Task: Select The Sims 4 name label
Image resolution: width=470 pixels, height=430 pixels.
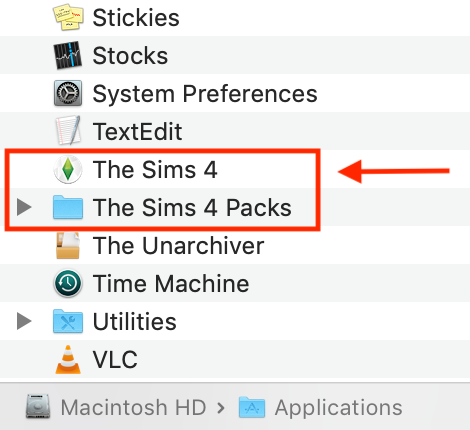Action: [x=155, y=169]
